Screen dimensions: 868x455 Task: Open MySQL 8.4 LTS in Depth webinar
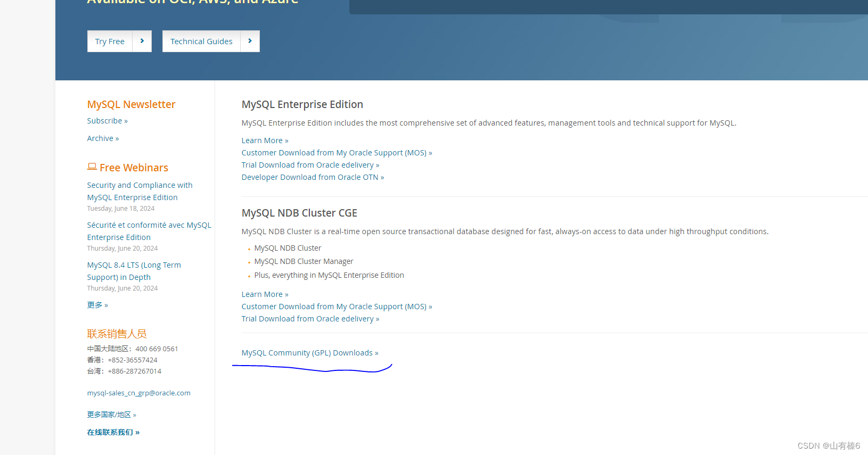pos(134,271)
